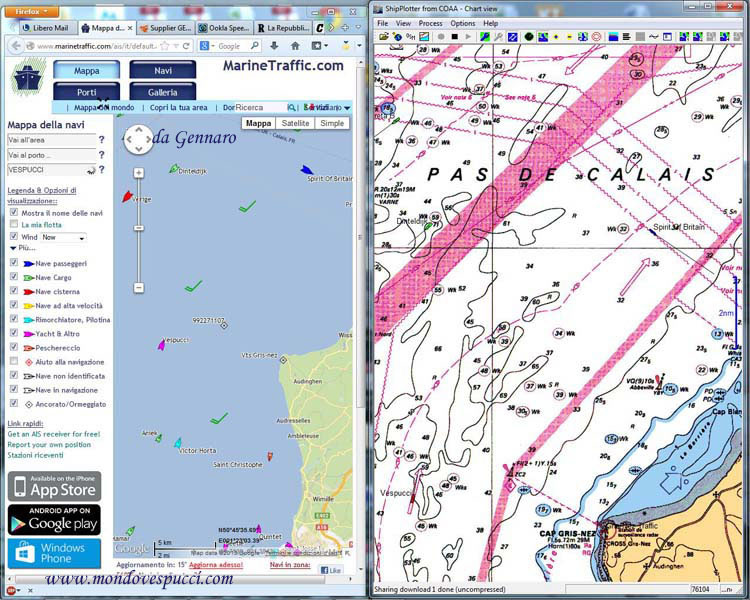Click the magnifier icon in Google search box
Screen dimensions: 750x600
click(x=255, y=46)
